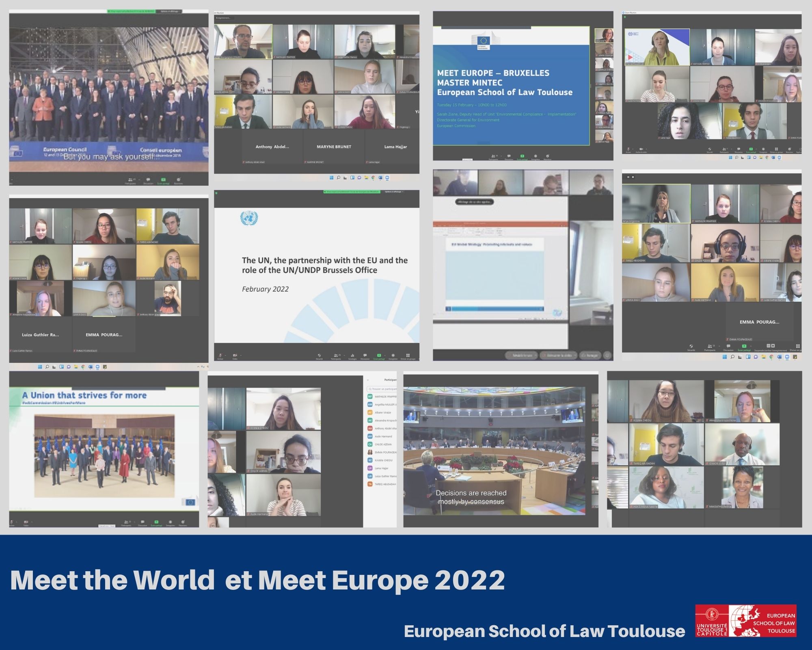Click the Lama Hajjar name tile
Image resolution: width=812 pixels, height=650 pixels.
coord(392,147)
